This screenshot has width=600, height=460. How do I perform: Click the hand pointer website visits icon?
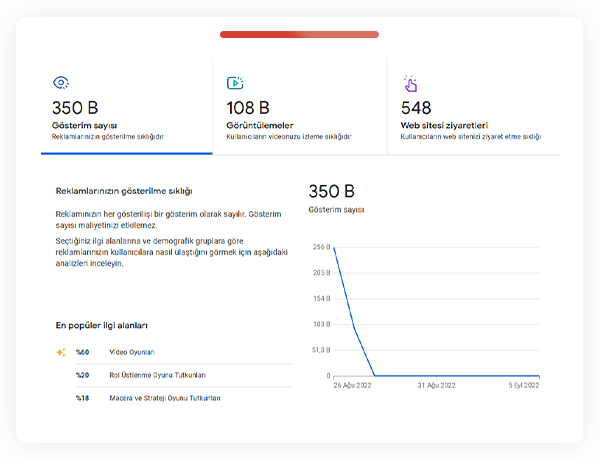click(411, 83)
